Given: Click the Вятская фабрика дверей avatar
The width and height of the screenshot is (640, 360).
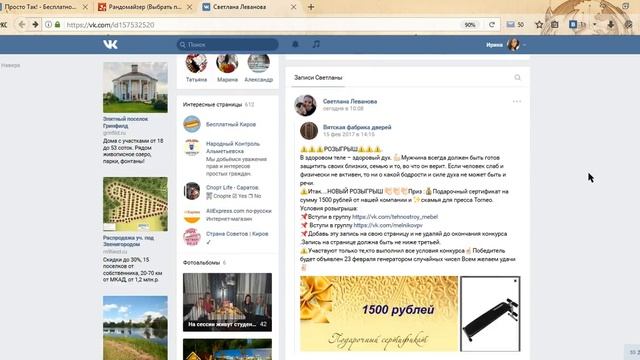Looking at the screenshot, I should [309, 131].
